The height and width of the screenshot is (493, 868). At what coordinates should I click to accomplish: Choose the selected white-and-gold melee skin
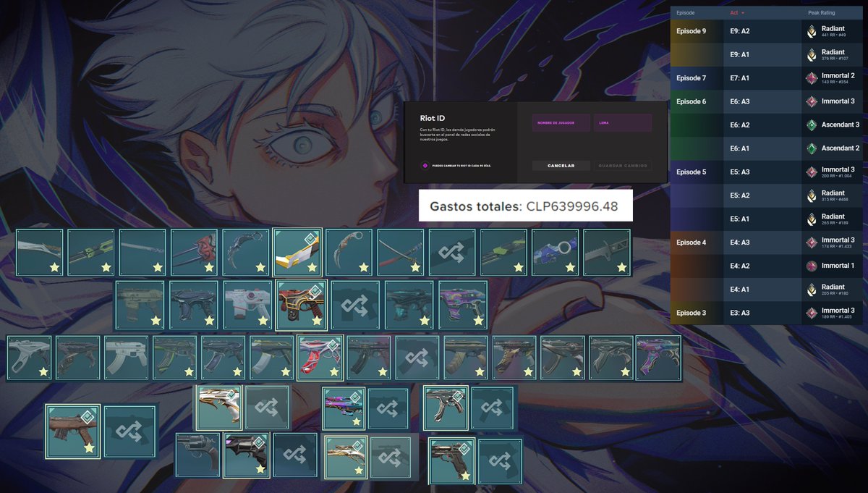coord(297,252)
